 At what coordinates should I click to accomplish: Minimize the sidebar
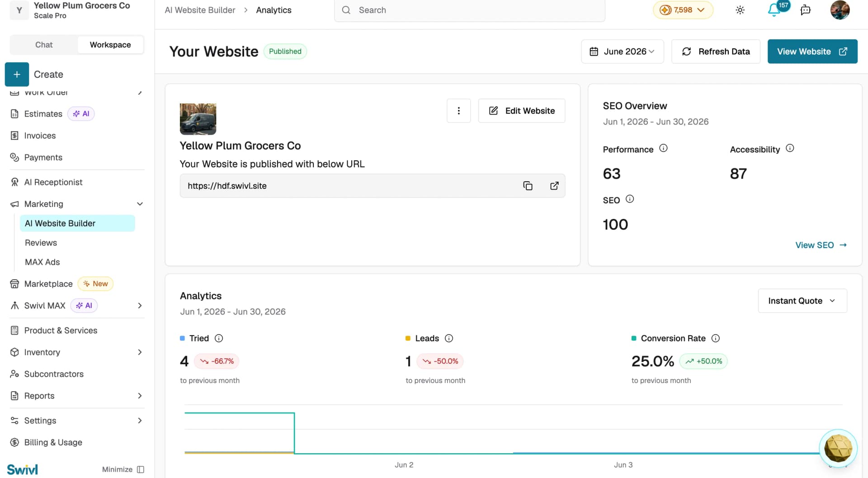coord(123,469)
